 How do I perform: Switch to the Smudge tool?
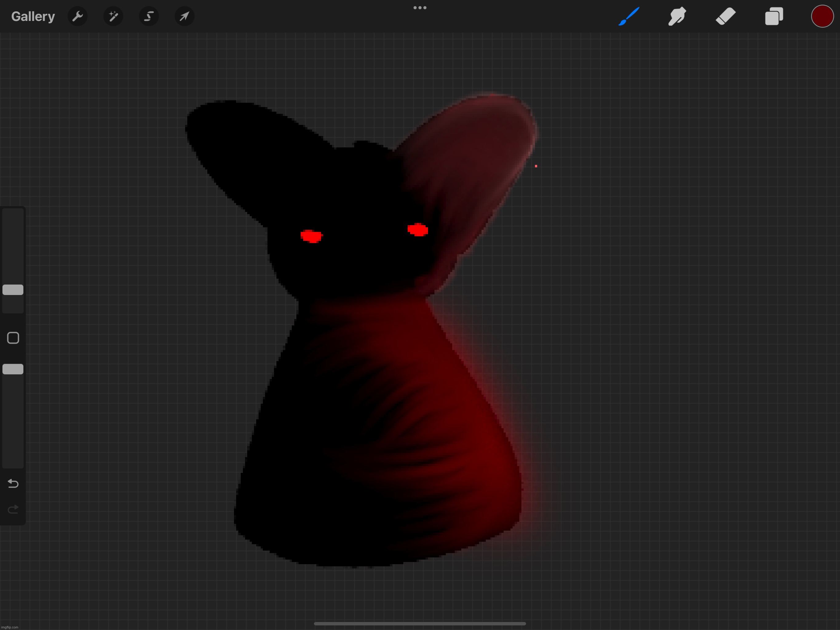(677, 16)
